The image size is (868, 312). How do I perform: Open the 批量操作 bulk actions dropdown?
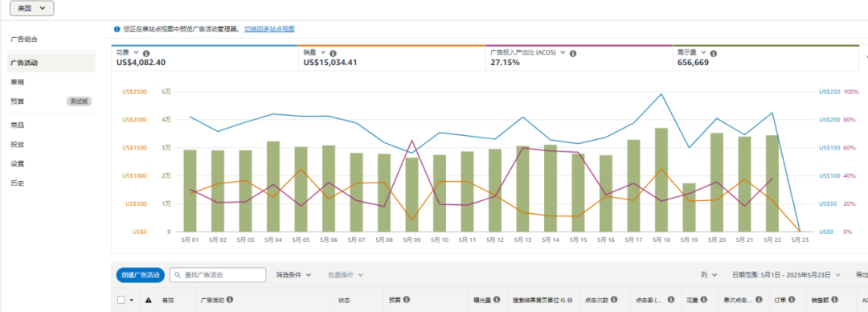[346, 275]
